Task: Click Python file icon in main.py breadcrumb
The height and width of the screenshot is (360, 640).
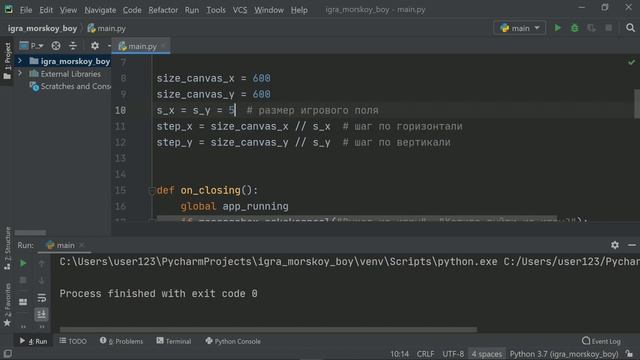Action: pos(91,28)
